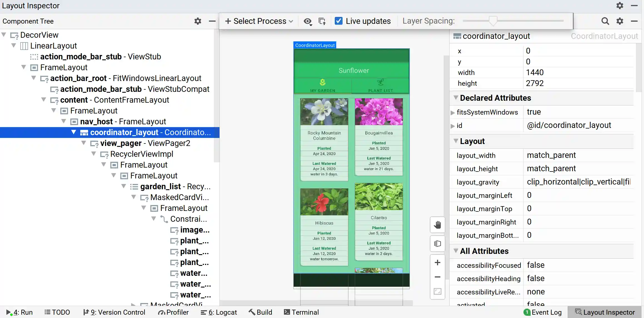Capture layout snapshot to new window
The image size is (644, 318).
coord(322,21)
